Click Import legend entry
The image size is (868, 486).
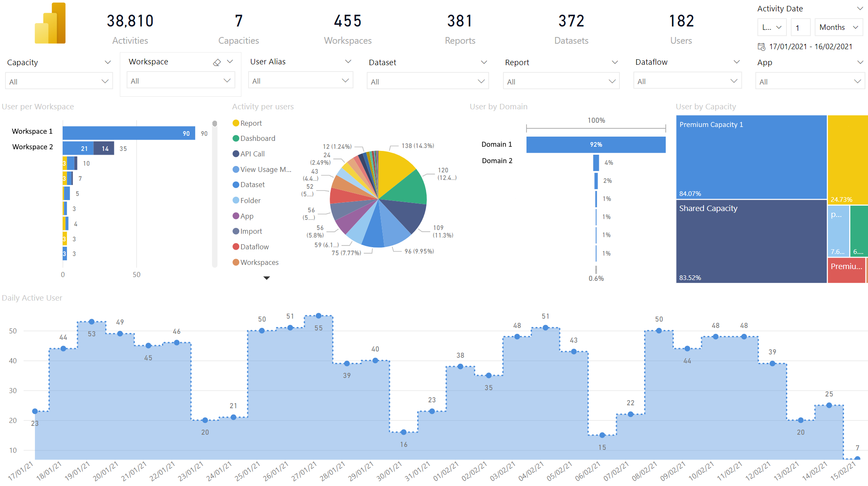247,231
